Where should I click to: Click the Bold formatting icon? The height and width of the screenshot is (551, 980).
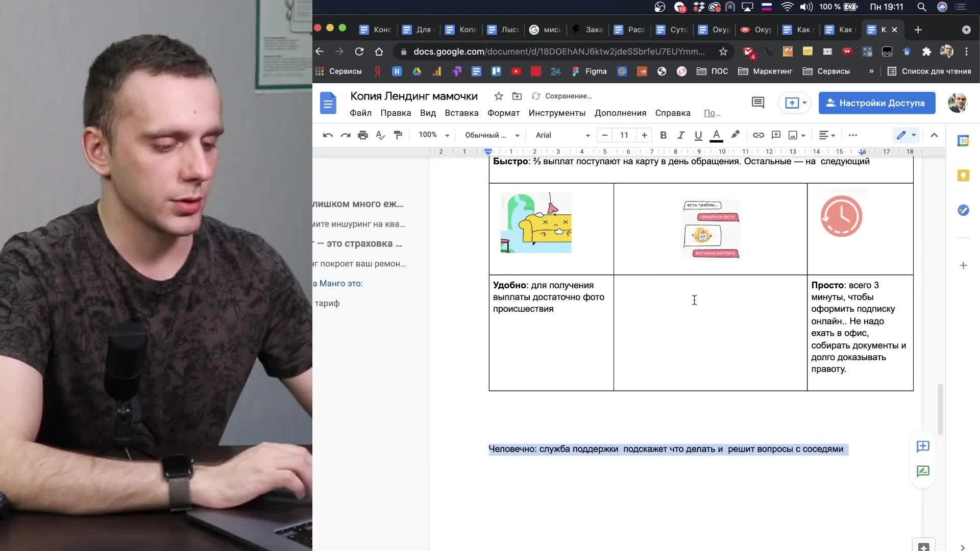tap(663, 135)
